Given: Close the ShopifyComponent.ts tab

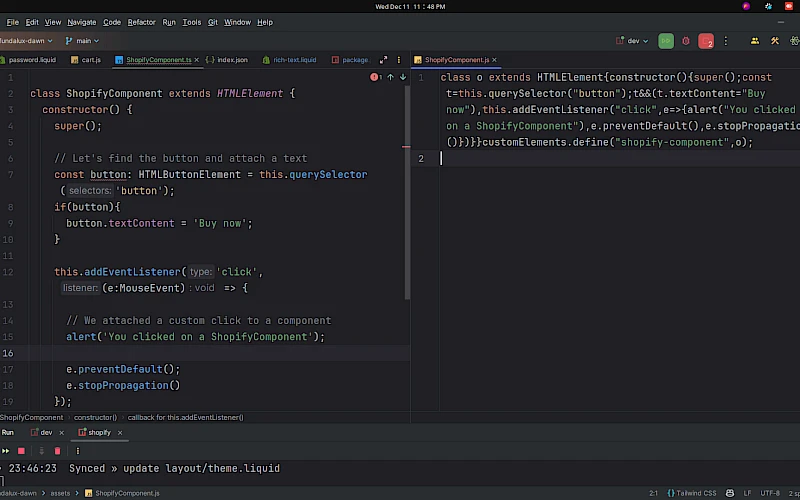Looking at the screenshot, I should [196, 60].
